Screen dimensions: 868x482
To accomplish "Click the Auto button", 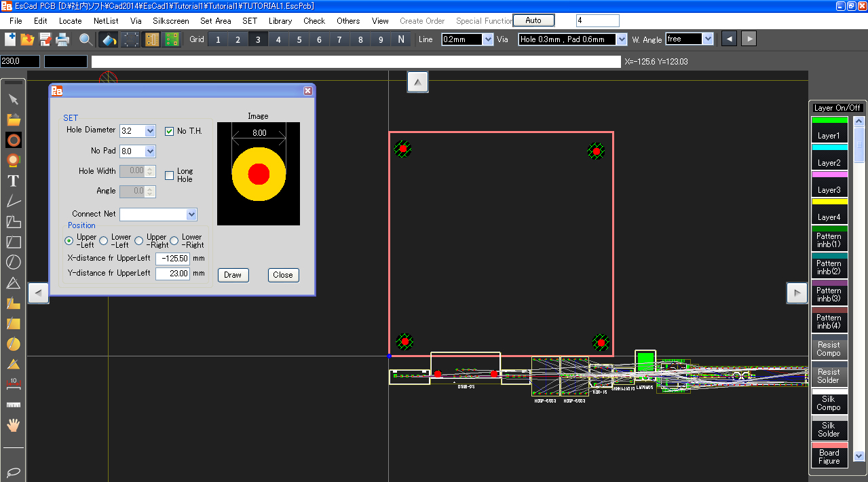I will tap(533, 20).
